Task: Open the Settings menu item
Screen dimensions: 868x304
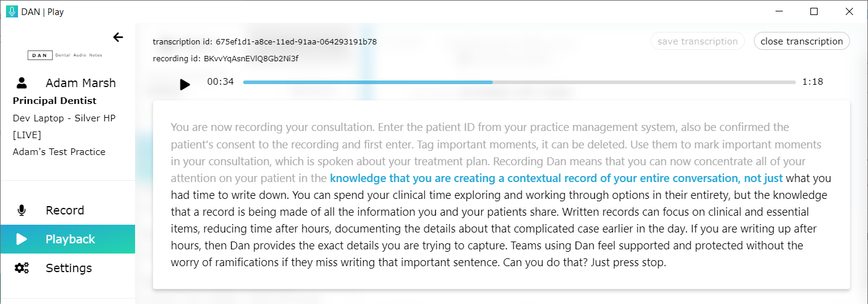Action: click(68, 268)
